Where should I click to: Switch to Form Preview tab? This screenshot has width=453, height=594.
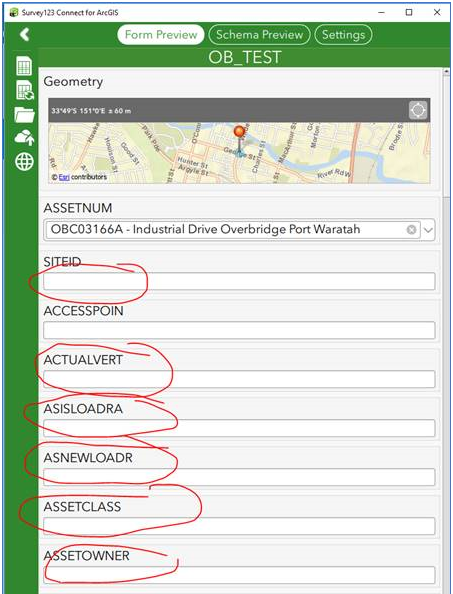tap(161, 34)
